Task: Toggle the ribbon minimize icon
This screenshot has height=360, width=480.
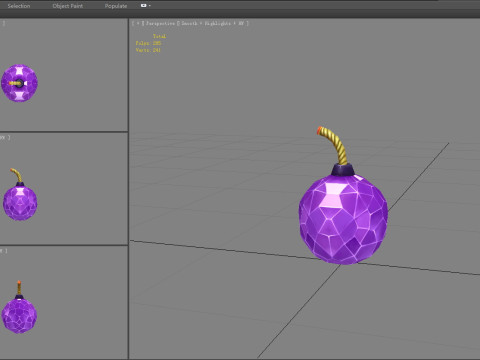Action: click(144, 6)
